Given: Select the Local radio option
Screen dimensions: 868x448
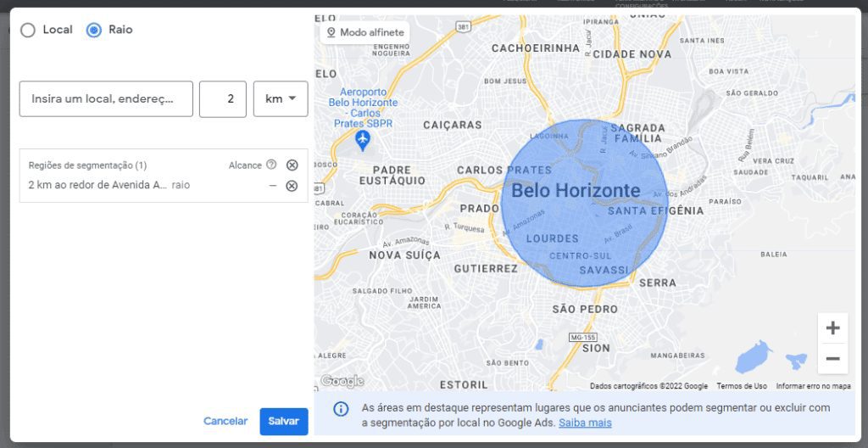Looking at the screenshot, I should tap(28, 30).
